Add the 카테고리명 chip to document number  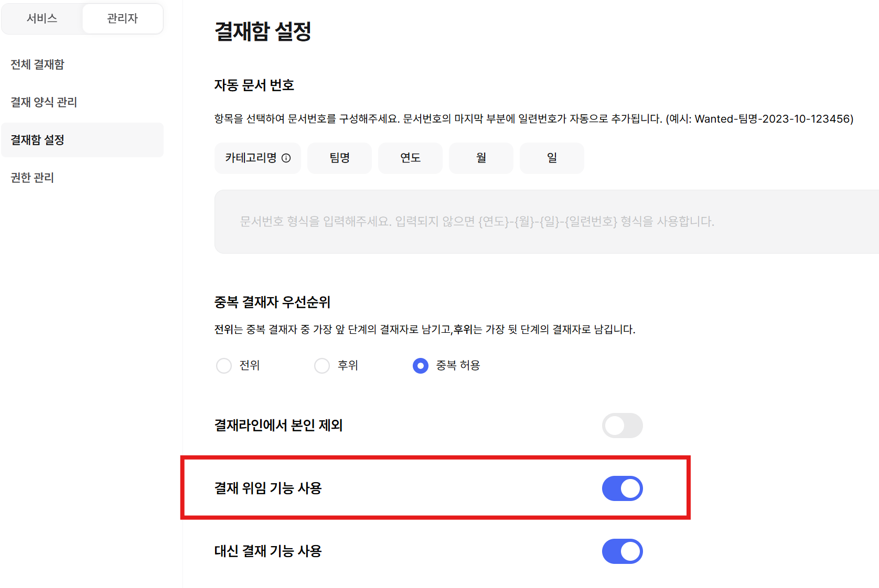point(258,158)
